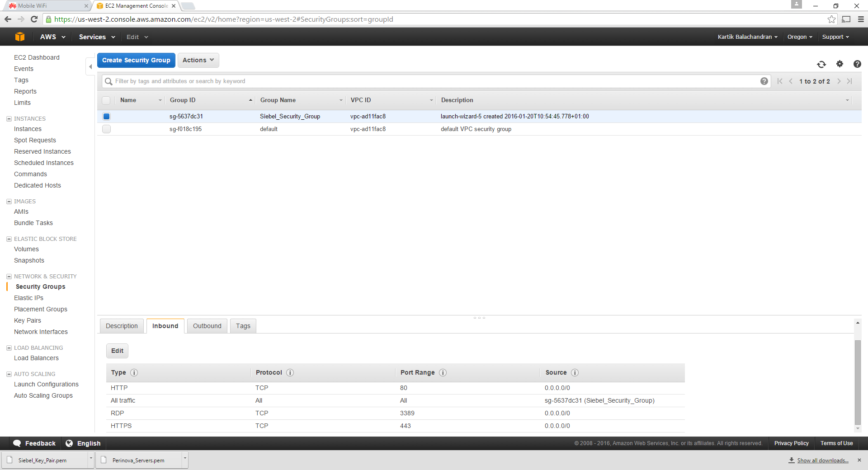Click the filter help icon in search bar
Image resolution: width=868 pixels, height=470 pixels.
[x=764, y=81]
